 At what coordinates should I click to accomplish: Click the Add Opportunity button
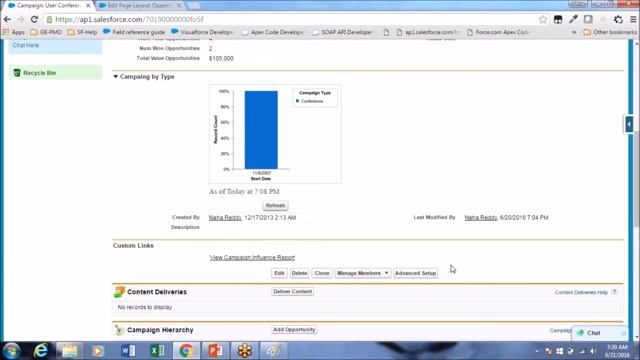pos(294,329)
